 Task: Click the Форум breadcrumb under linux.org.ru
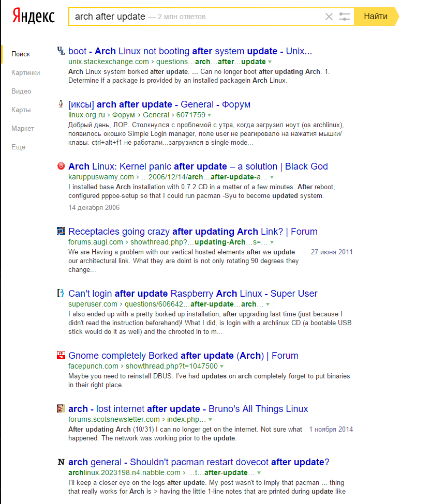(x=123, y=115)
